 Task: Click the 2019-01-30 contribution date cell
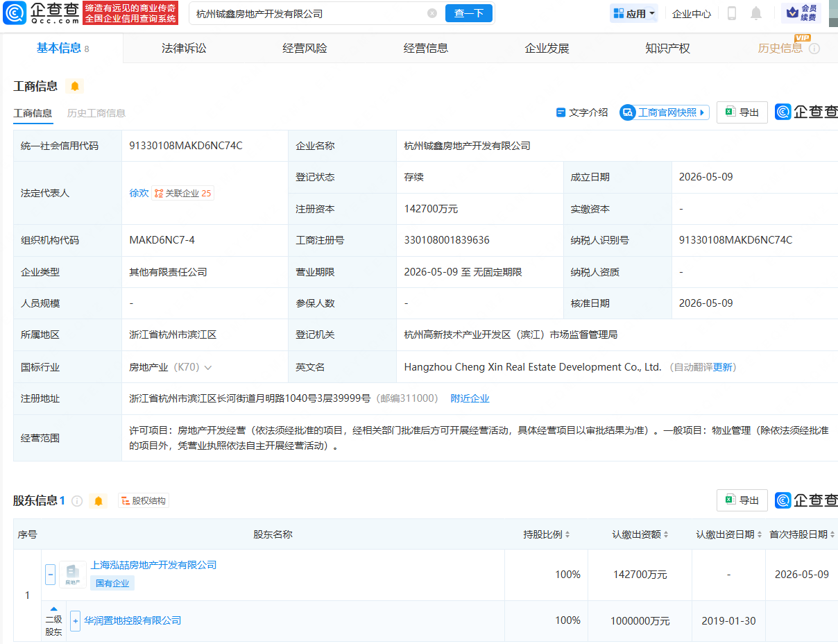[x=728, y=621]
